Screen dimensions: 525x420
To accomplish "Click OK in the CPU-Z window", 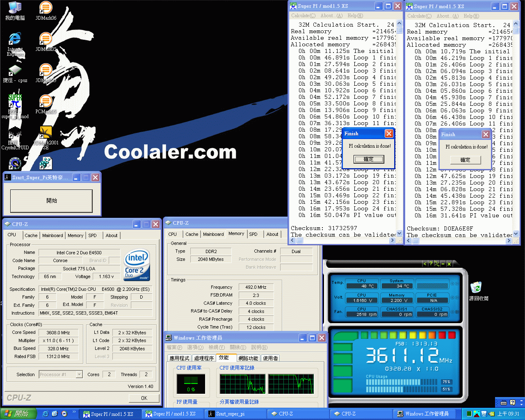I will click(x=144, y=398).
